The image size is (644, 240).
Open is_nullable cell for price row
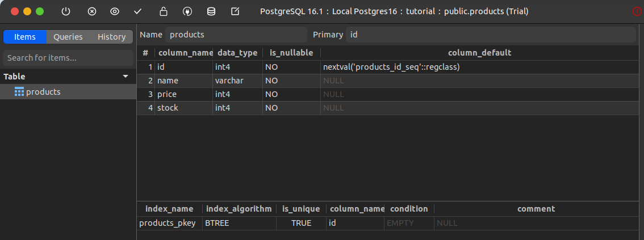coord(291,94)
